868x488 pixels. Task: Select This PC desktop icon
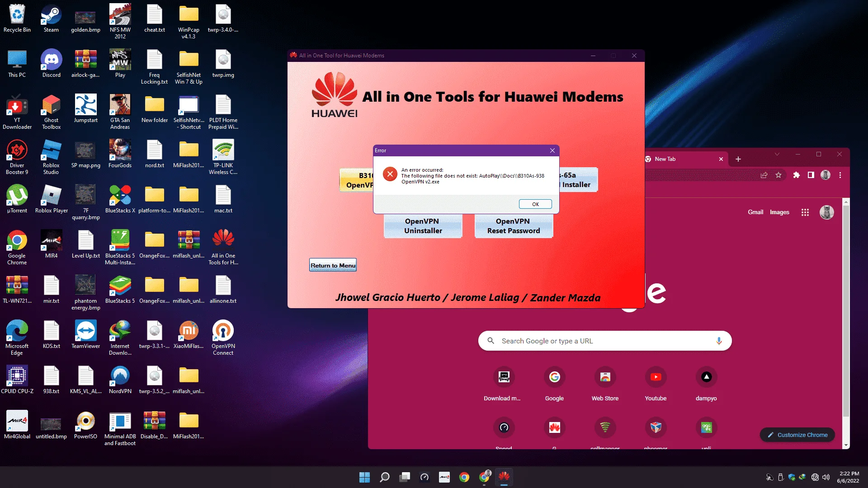pyautogui.click(x=17, y=63)
